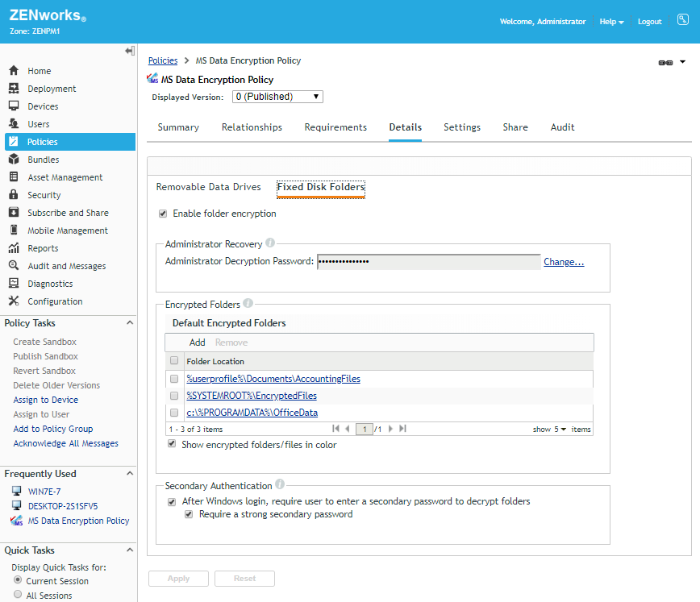Open Secondary Authentication info icon

(x=280, y=484)
